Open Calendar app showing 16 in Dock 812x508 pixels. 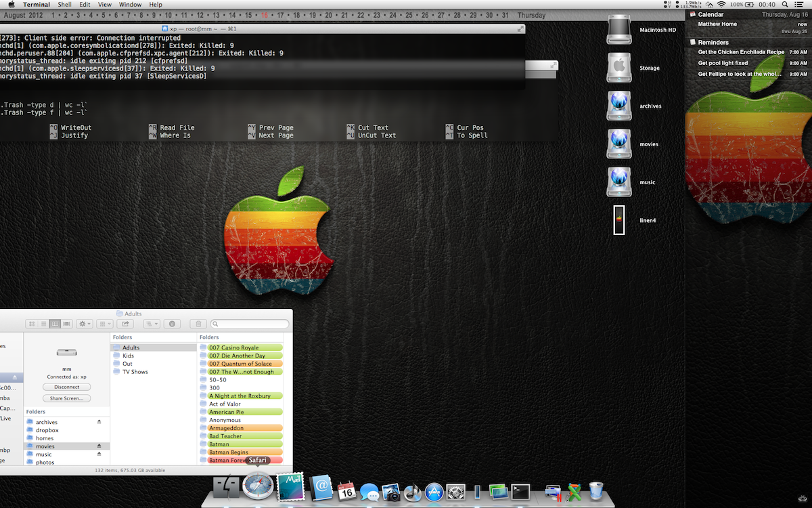click(346, 490)
